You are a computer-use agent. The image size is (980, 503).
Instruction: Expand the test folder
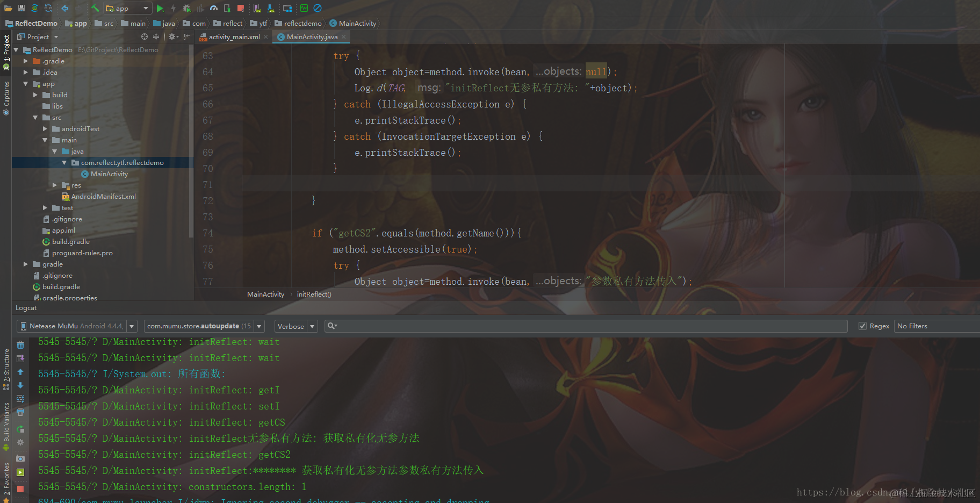45,208
